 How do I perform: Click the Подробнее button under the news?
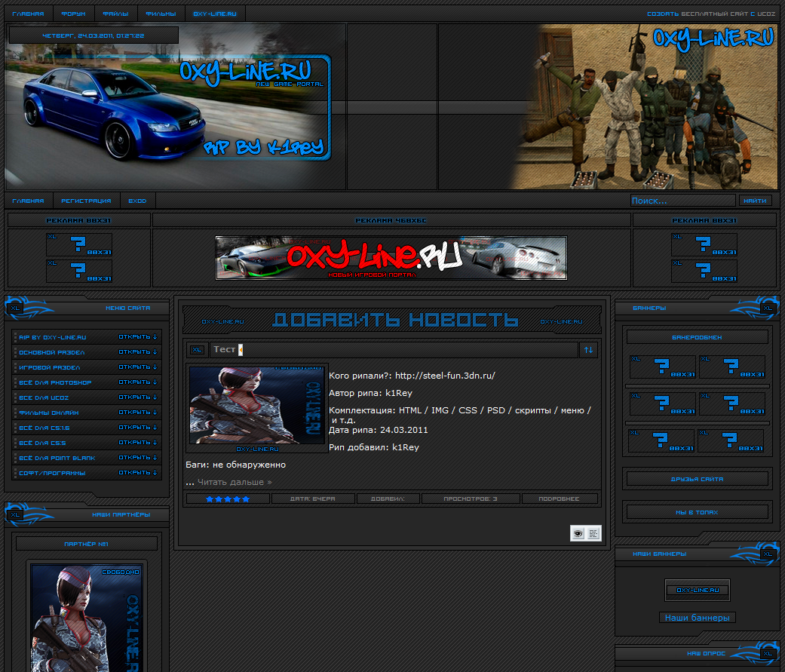point(560,499)
